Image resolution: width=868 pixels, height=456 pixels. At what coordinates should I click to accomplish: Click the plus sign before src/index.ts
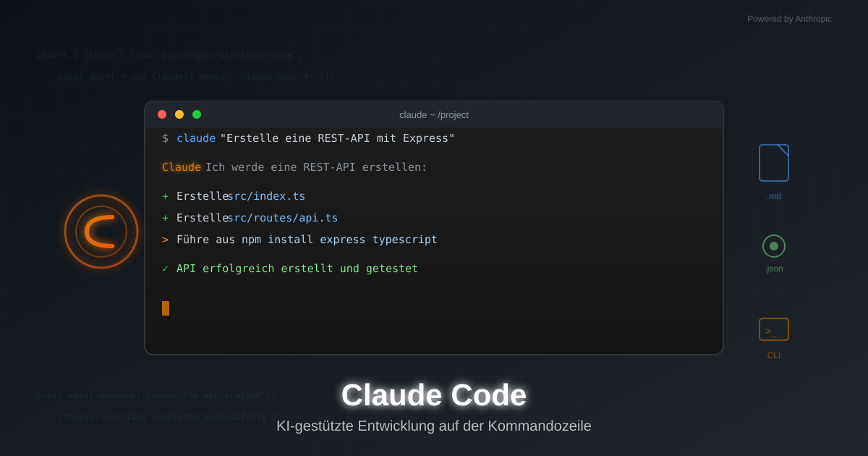pos(165,195)
